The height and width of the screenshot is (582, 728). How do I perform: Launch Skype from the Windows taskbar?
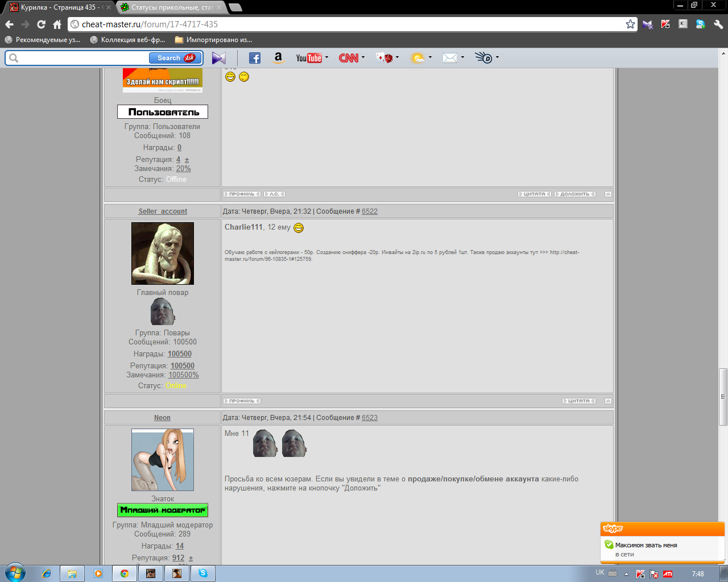(203, 573)
